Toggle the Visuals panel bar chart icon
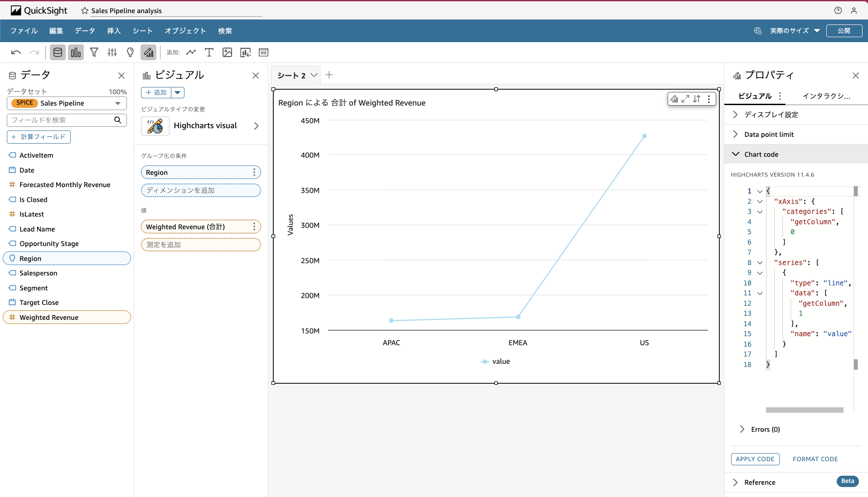This screenshot has height=497, width=868. (x=76, y=53)
